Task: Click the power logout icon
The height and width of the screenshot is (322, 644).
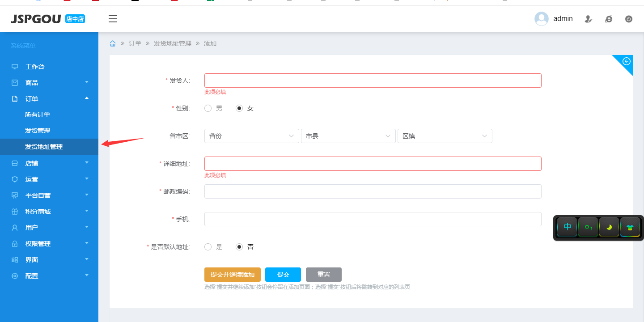Action: (x=628, y=19)
